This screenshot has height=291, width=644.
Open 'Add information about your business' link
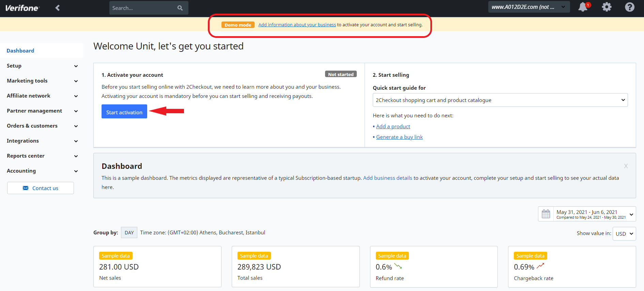pos(297,25)
